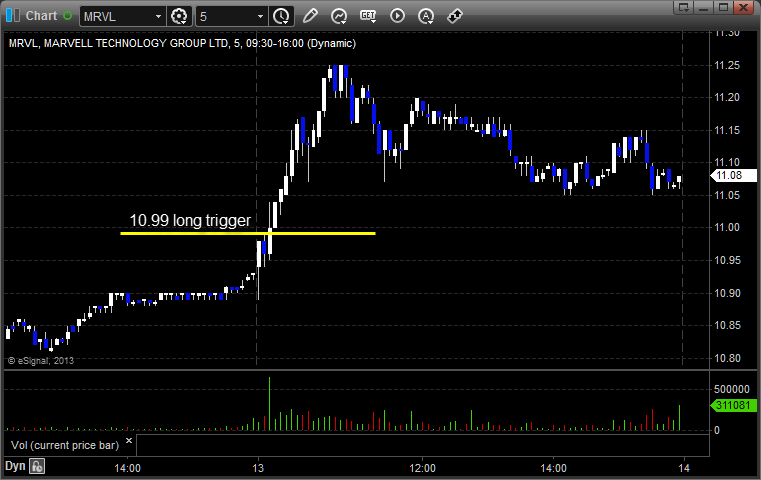
Task: Open the GET studies menu
Action: pos(368,16)
